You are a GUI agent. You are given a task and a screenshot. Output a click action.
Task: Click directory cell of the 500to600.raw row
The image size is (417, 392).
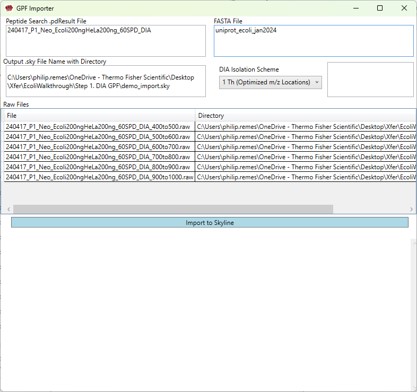point(306,137)
